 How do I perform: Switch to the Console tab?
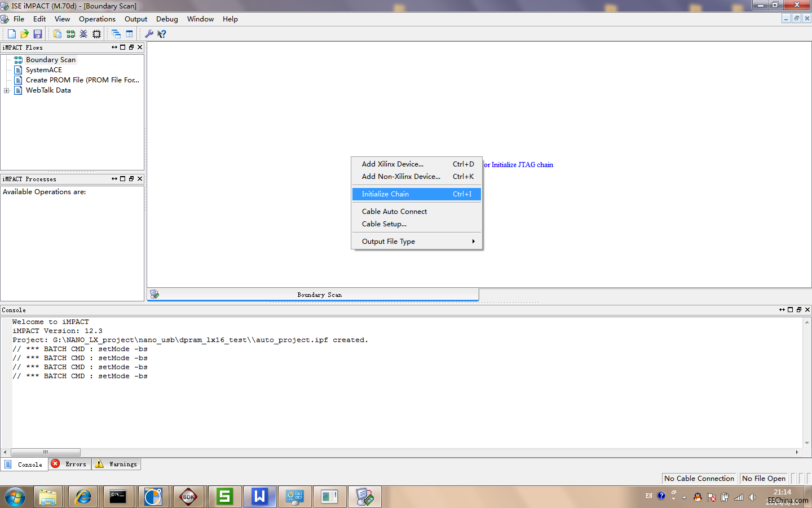[x=24, y=465]
